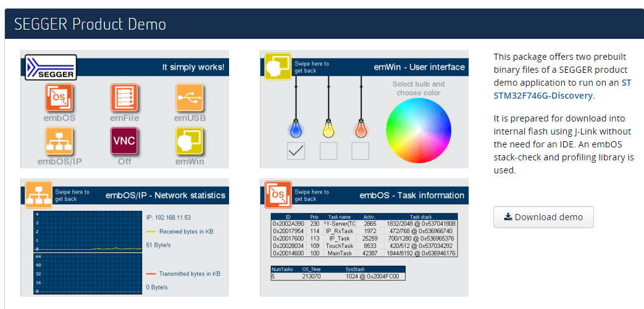Screen dimensions: 644x309
Task: Click "Select bulb and choose color" hint
Action: [x=419, y=88]
